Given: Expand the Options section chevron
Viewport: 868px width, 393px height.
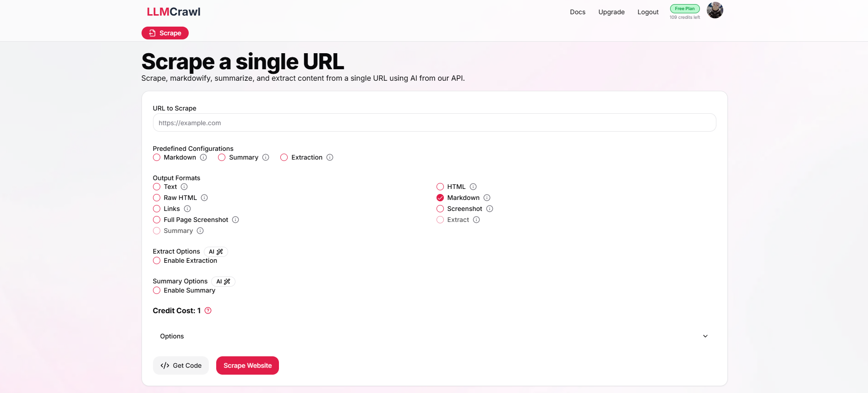Looking at the screenshot, I should pos(705,336).
